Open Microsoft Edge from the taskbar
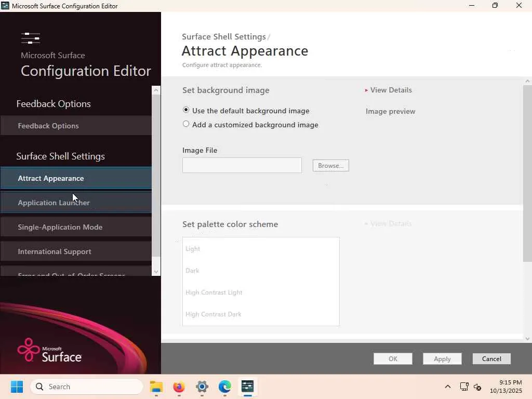Screen dimensions: 532x399 (224, 387)
